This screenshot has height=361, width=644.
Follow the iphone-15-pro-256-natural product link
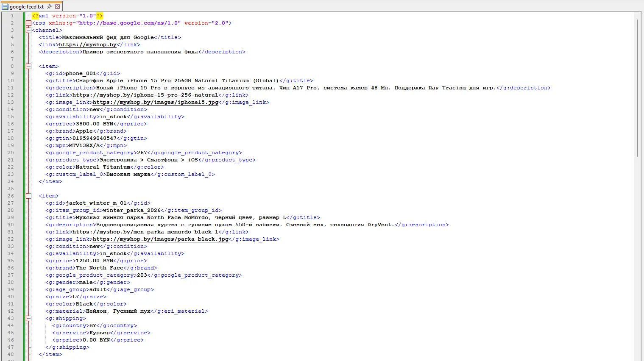tap(145, 95)
